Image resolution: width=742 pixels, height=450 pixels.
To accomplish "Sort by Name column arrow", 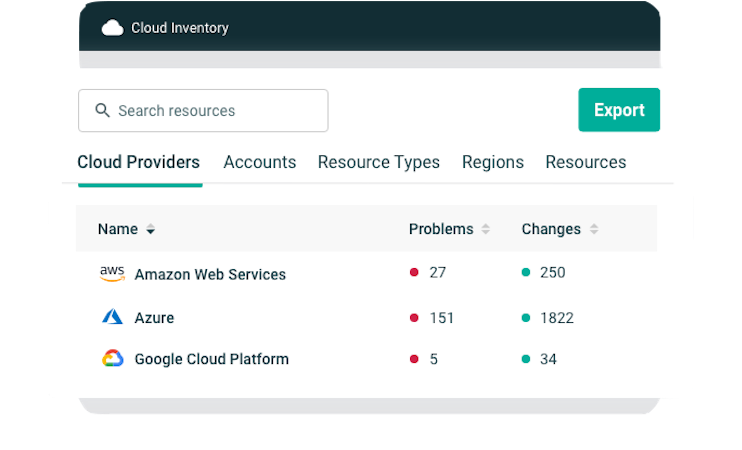I will click(x=151, y=230).
